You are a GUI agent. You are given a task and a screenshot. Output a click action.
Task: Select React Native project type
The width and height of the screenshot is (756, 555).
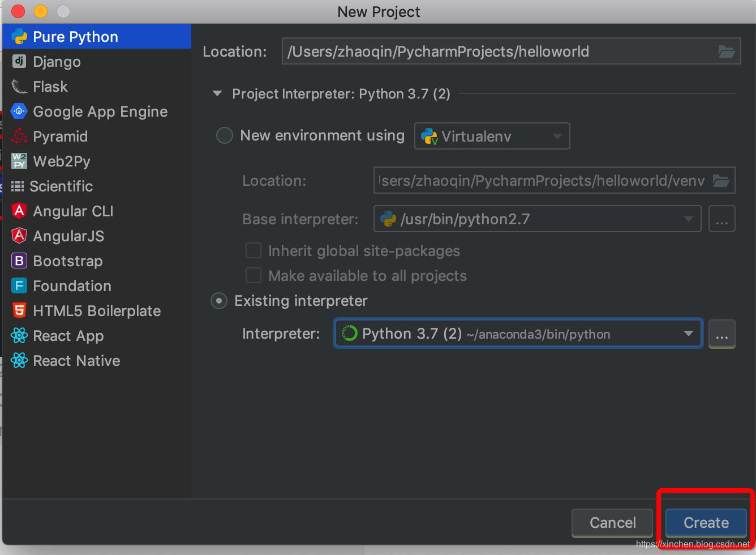97,360
